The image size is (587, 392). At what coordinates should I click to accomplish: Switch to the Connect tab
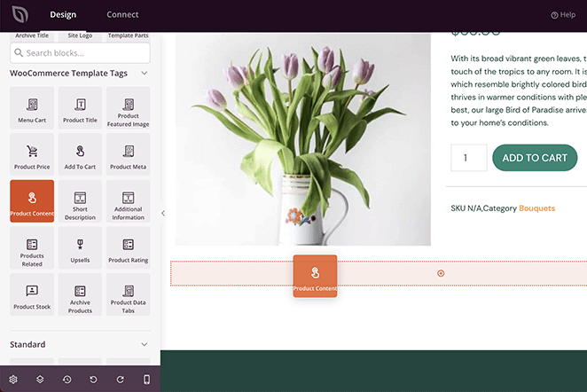(x=122, y=14)
